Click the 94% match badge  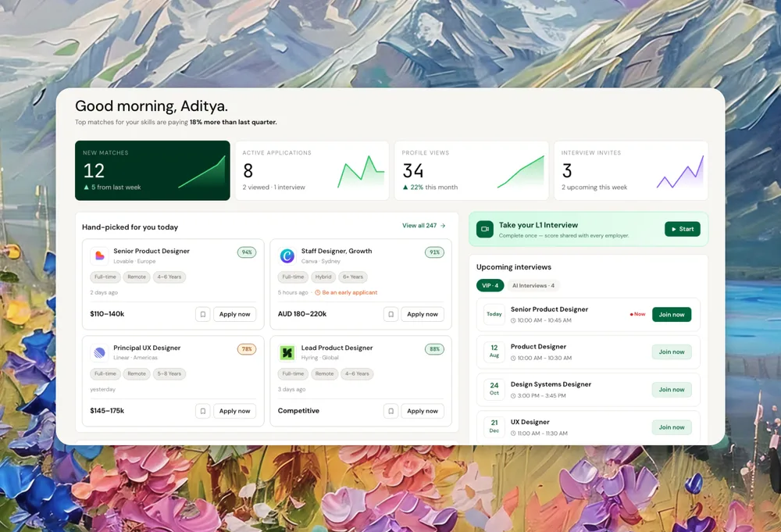pyautogui.click(x=247, y=252)
